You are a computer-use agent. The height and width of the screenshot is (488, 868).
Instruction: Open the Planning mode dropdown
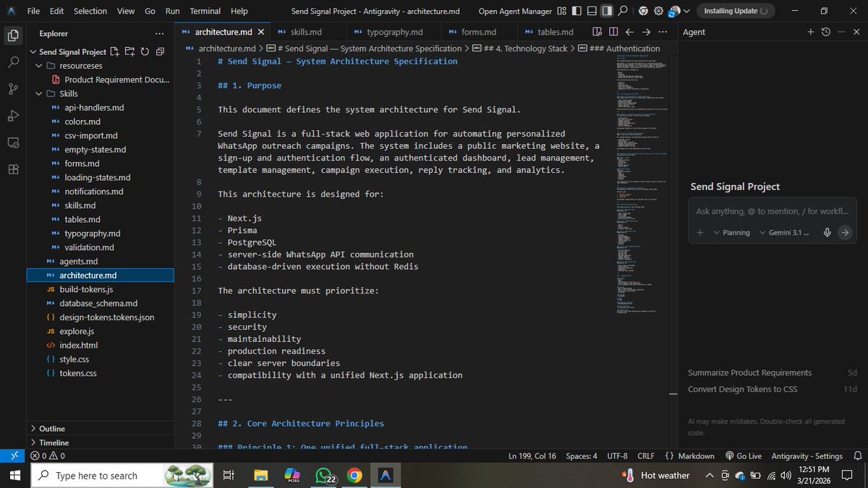coord(731,232)
